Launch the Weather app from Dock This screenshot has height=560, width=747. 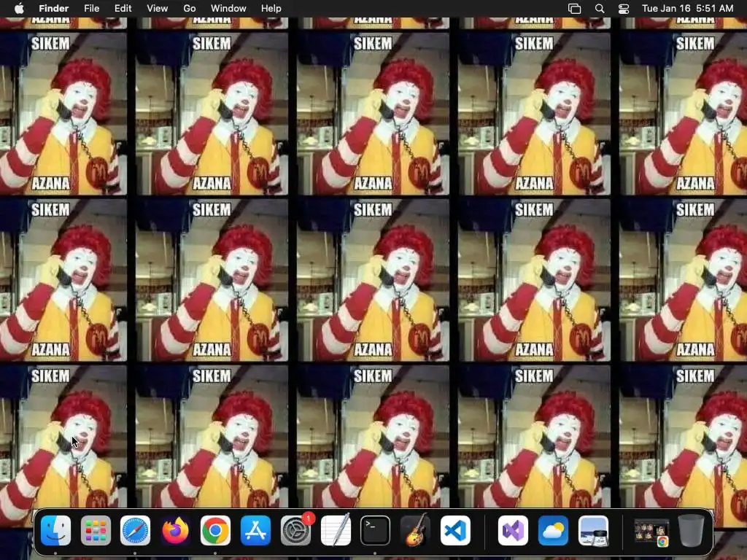tap(553, 530)
